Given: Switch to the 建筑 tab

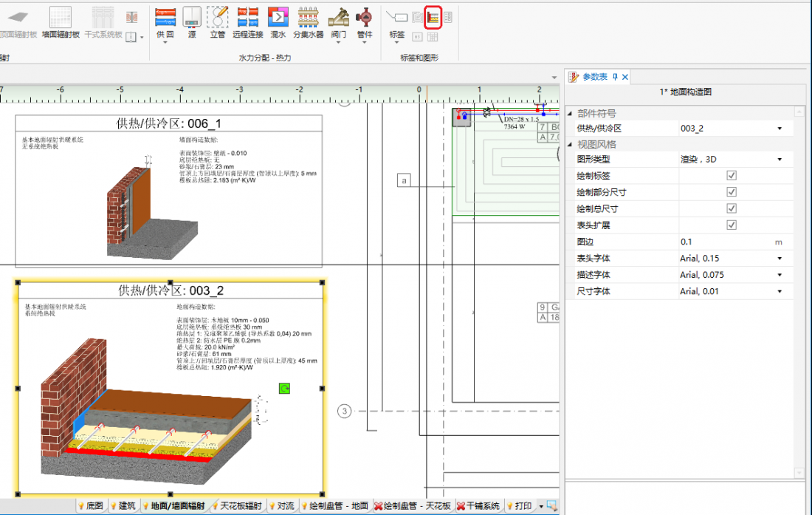Looking at the screenshot, I should 126,506.
